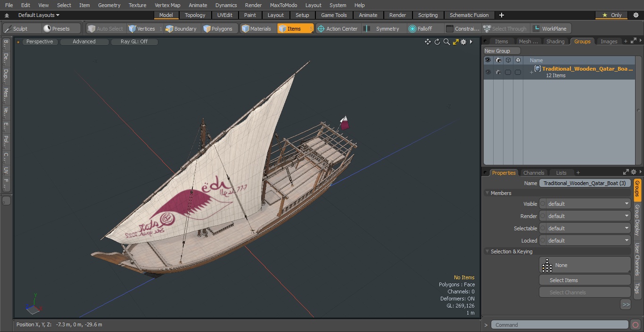The width and height of the screenshot is (644, 332).
Task: Click the record circle beside Command
Action: tap(635, 325)
